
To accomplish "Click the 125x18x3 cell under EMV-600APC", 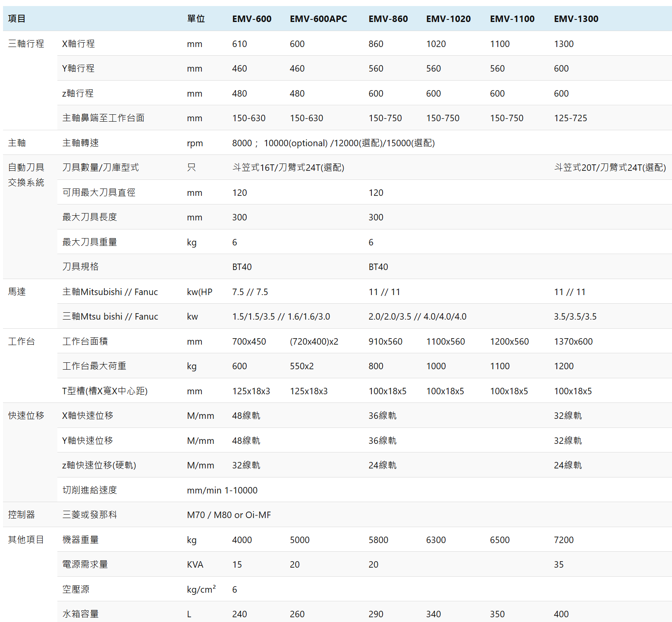I will pos(309,391).
